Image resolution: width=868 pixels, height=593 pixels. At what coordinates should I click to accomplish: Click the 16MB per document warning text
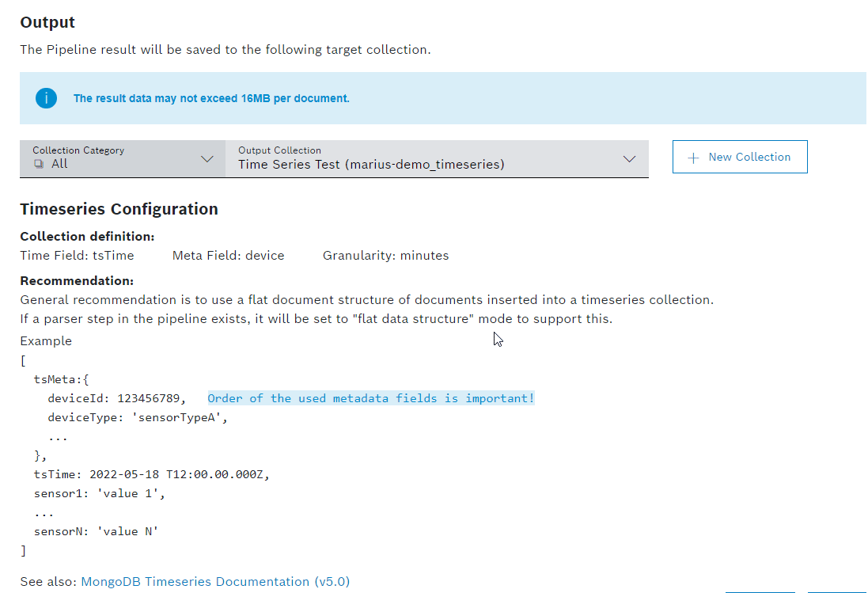tap(211, 99)
